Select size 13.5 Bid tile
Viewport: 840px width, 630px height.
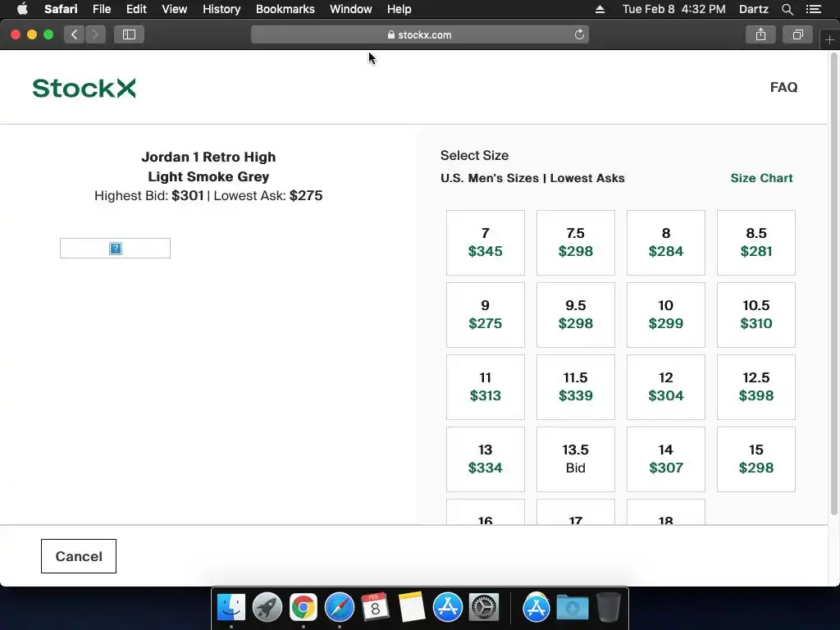pyautogui.click(x=575, y=459)
